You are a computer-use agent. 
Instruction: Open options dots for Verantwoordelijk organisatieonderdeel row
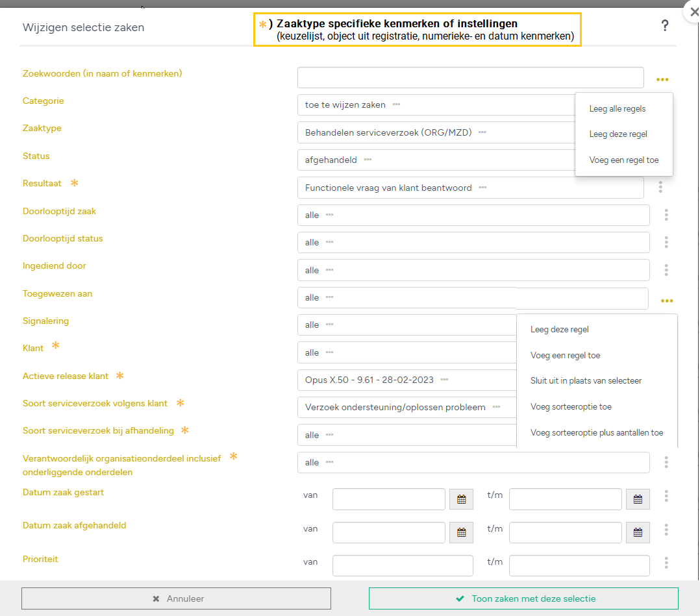click(x=666, y=462)
